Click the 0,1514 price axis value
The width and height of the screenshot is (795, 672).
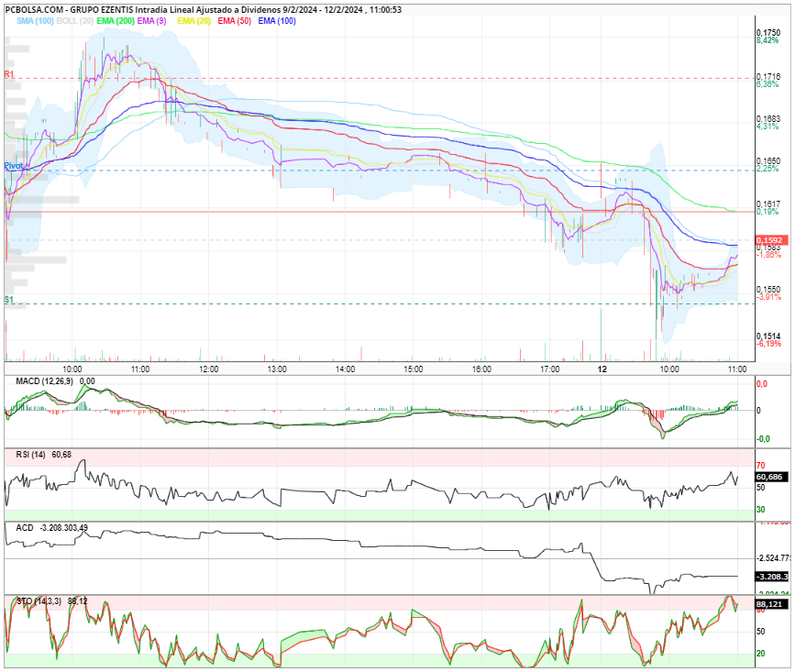point(768,336)
